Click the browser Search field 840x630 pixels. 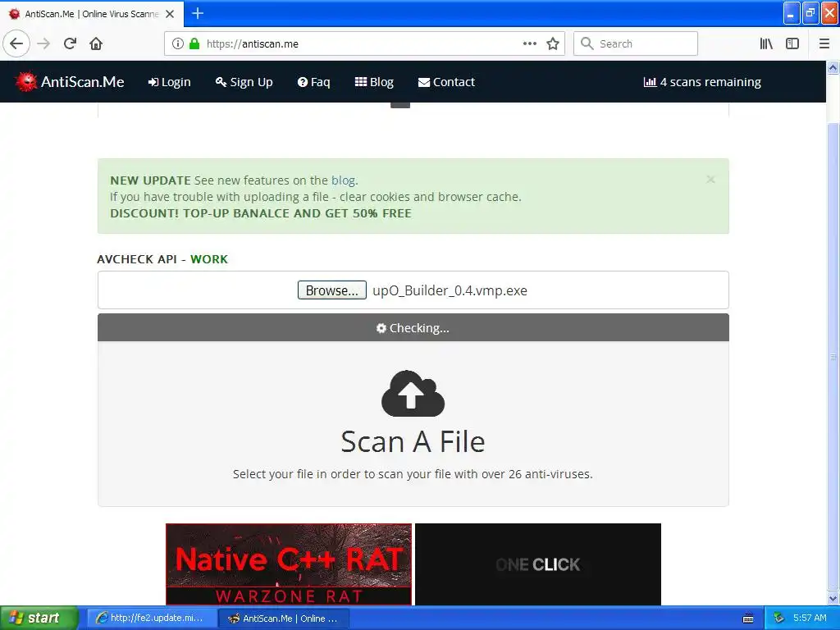click(636, 43)
